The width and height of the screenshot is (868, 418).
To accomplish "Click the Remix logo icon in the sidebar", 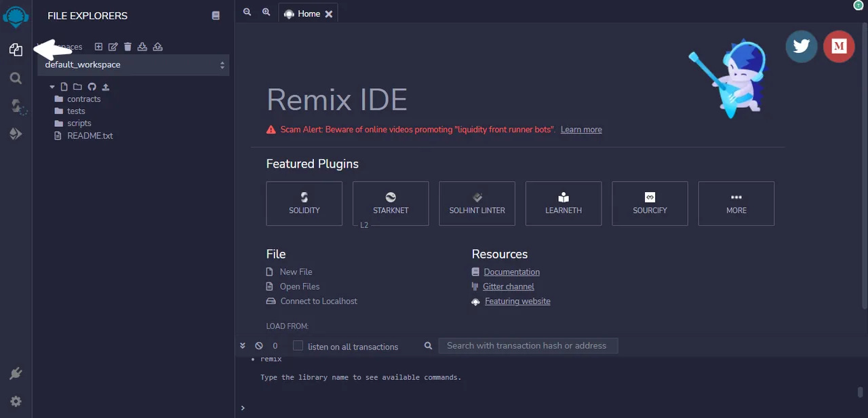I will 16,16.
